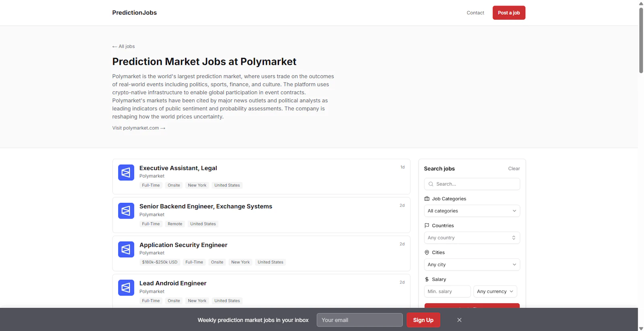The height and width of the screenshot is (331, 644).
Task: Click the Job Categories briefcase icon
Action: click(427, 199)
